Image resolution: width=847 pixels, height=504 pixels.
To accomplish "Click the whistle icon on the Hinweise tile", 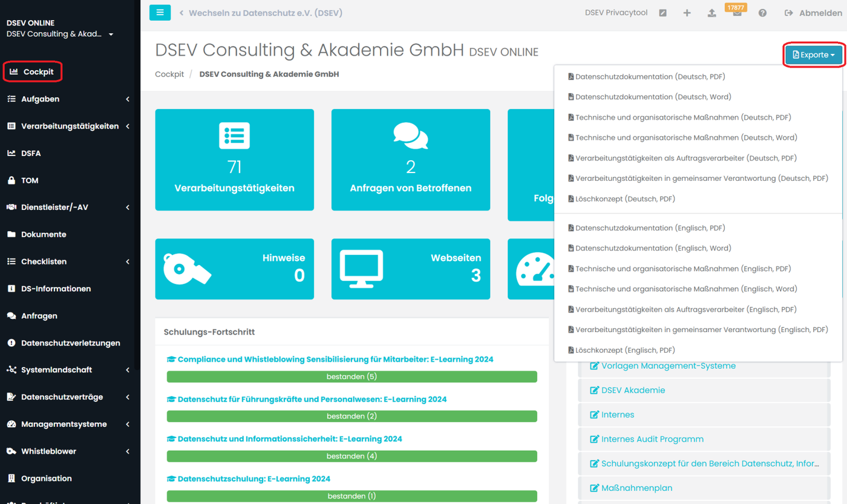I will coord(187,269).
